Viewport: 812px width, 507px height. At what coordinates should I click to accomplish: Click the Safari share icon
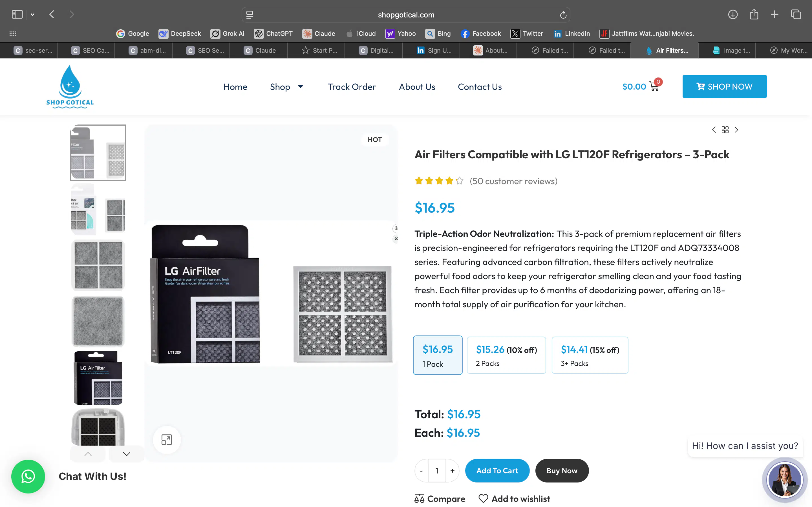(754, 14)
